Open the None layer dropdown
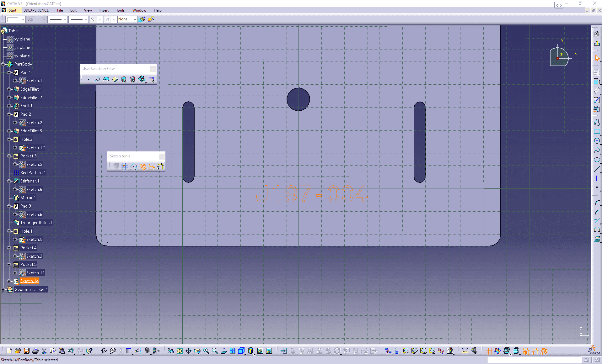 [127, 19]
